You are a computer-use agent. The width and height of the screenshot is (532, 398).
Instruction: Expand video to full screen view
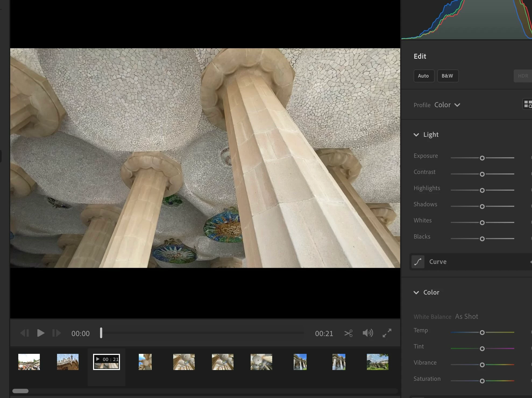[387, 333]
